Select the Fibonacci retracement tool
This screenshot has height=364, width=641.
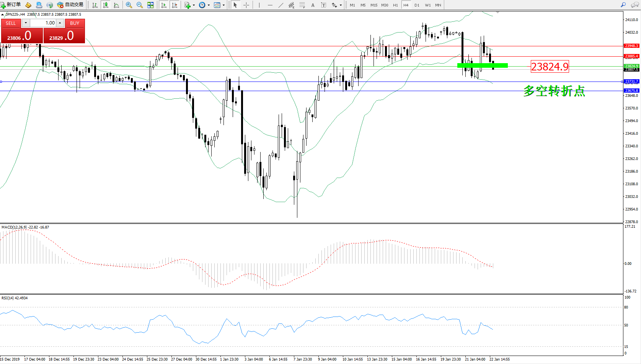[x=302, y=5]
